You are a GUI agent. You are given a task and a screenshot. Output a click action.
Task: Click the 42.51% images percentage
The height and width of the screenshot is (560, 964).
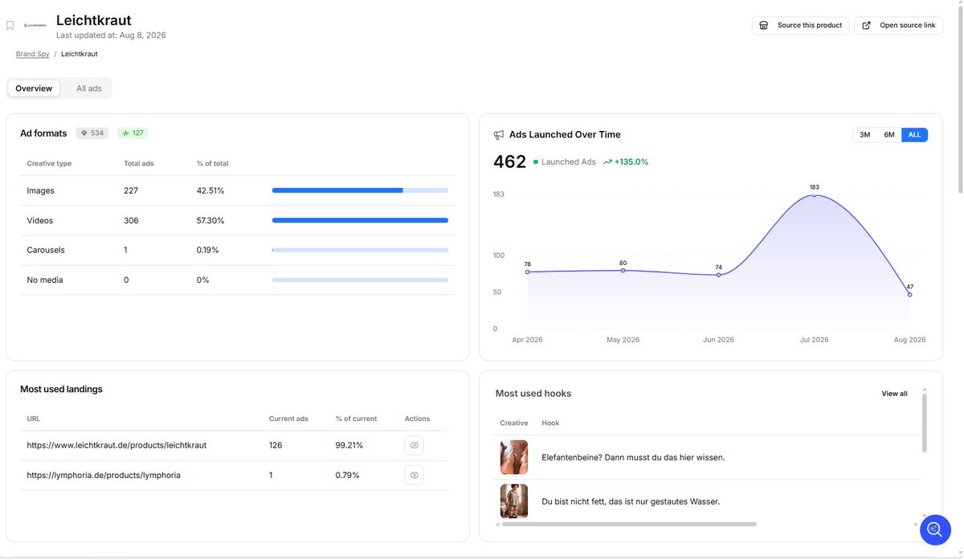pyautogui.click(x=210, y=190)
